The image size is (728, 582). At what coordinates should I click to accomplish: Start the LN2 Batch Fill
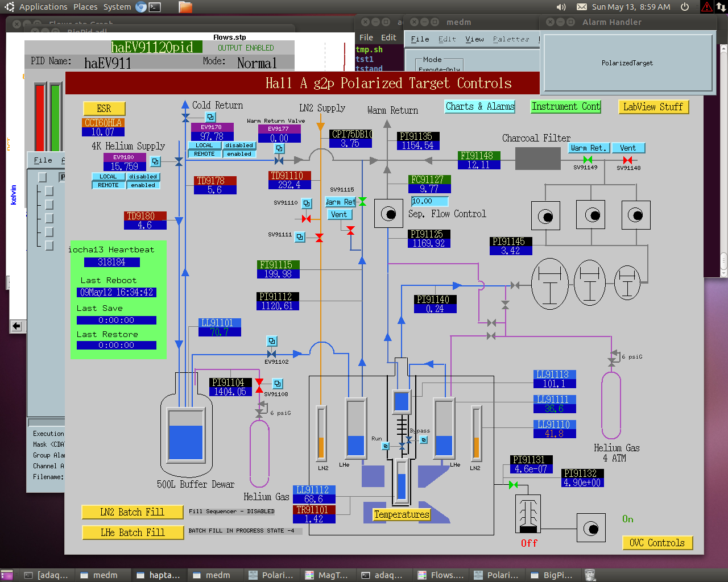133,512
